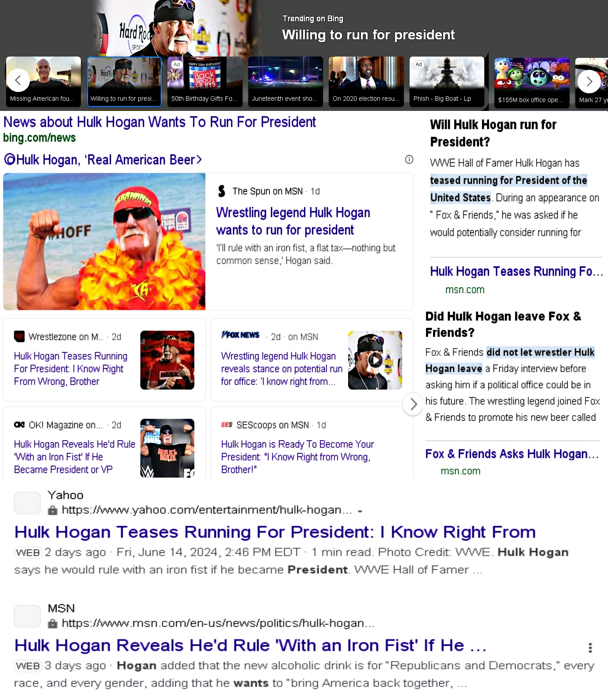Click Yahoo site favicon placeholder
The image size is (608, 700).
pyautogui.click(x=27, y=503)
